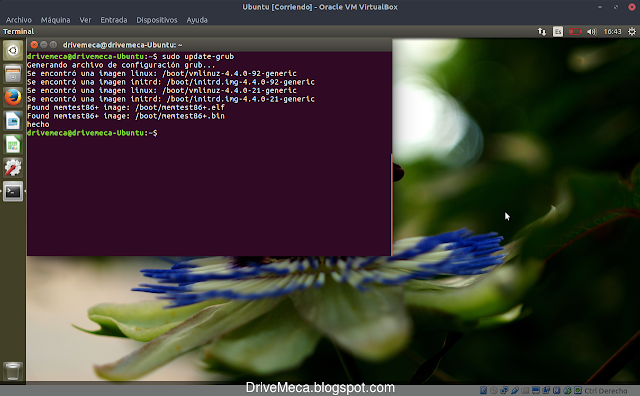Open the Ubuntu Dash search launcher
This screenshot has height=396, width=640.
pyautogui.click(x=13, y=50)
